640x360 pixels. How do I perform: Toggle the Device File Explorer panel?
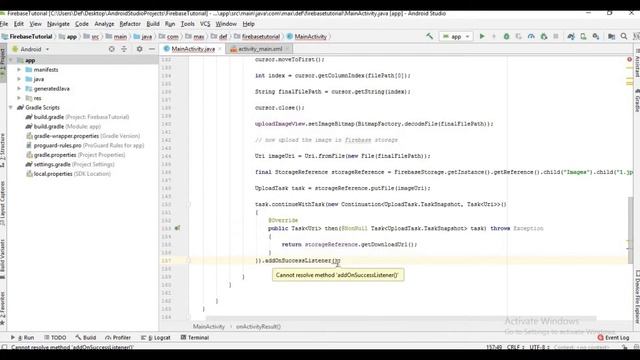(x=637, y=297)
